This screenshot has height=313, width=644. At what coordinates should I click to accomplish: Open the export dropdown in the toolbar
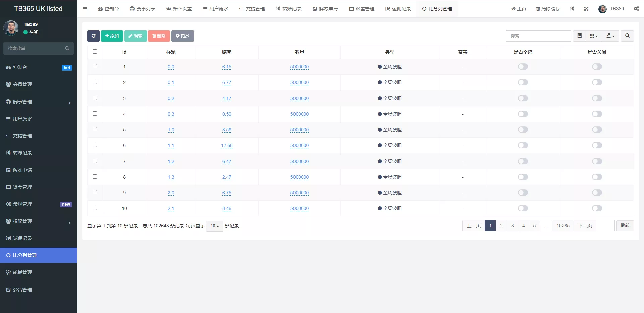pos(610,36)
